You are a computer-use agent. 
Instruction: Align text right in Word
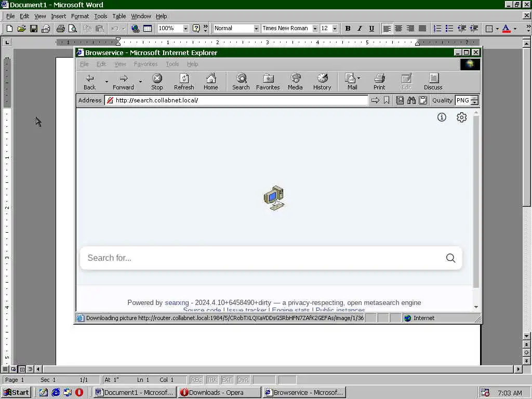(410, 29)
